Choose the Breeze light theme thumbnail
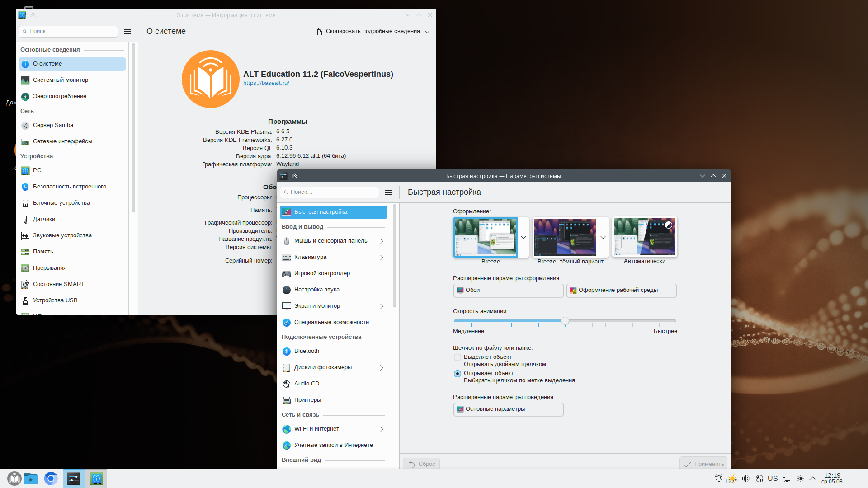The height and width of the screenshot is (488, 868). point(486,237)
